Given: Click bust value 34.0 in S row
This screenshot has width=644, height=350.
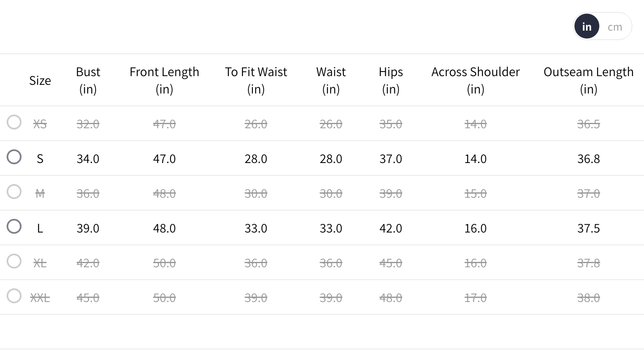Looking at the screenshot, I should pyautogui.click(x=88, y=159).
